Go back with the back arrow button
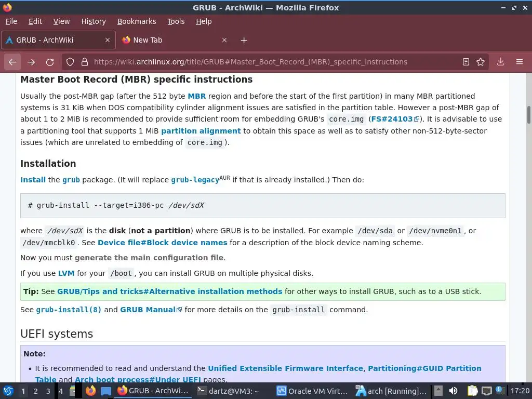 [12, 62]
